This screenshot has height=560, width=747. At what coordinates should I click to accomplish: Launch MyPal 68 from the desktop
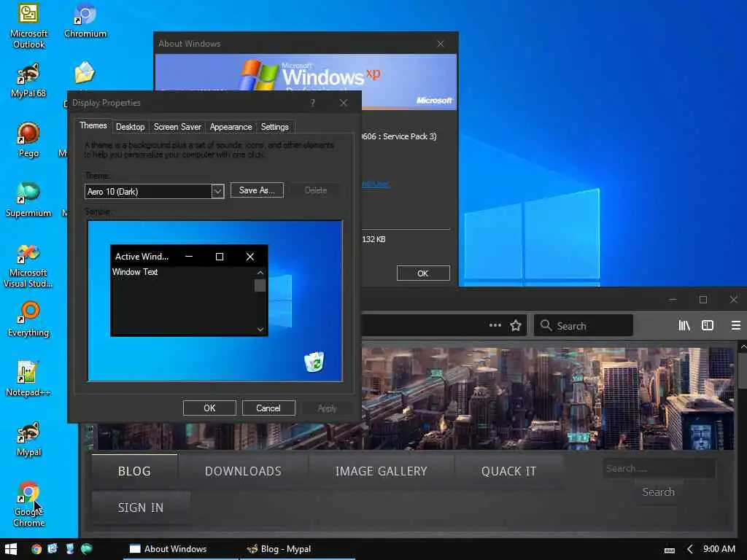[28, 80]
